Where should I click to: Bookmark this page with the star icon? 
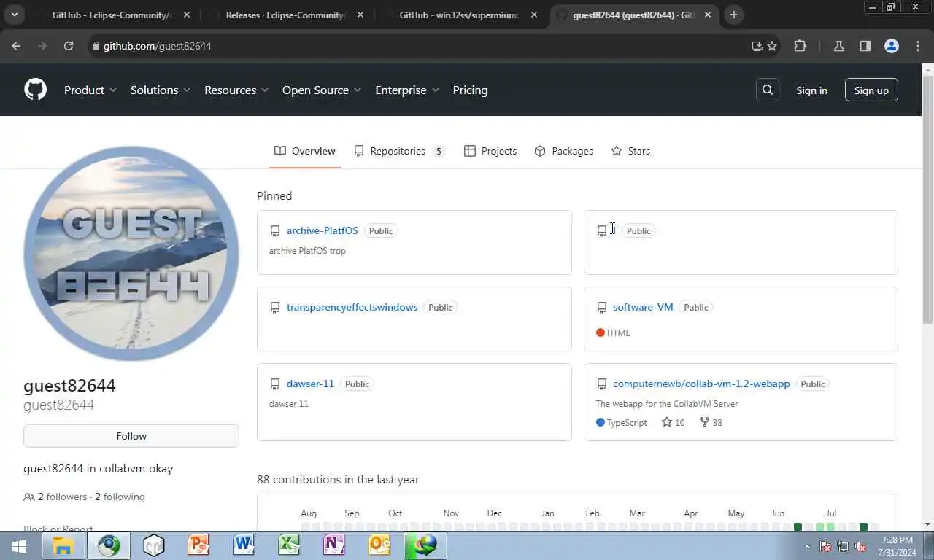(x=772, y=46)
